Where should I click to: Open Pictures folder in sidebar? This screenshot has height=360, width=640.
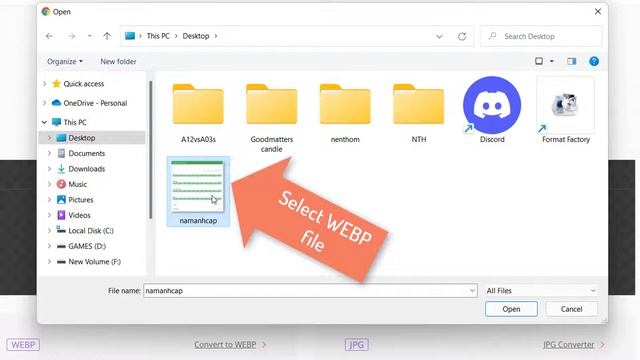pos(81,200)
